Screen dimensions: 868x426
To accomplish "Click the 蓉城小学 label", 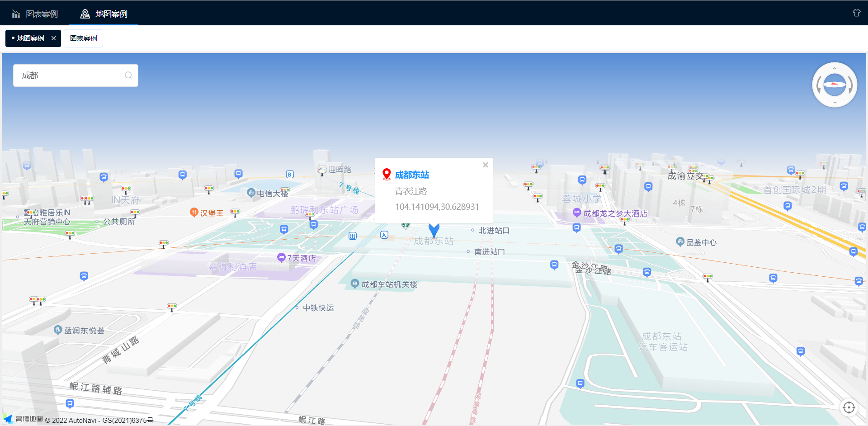I will point(582,199).
